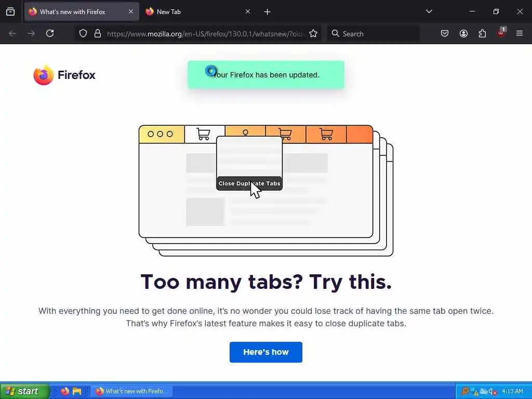Open the Firefox View icon in the tab bar
Image resolution: width=532 pixels, height=399 pixels.
10,12
